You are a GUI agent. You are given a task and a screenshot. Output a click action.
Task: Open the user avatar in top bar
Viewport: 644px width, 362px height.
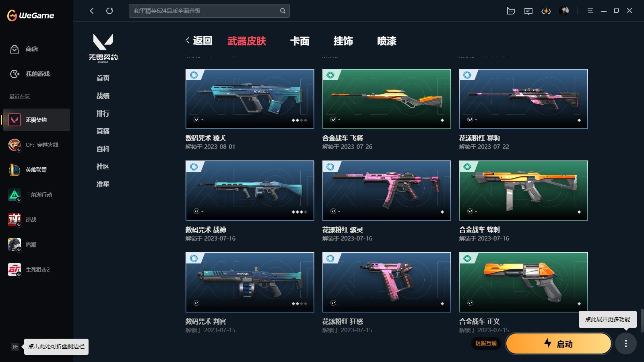[564, 11]
